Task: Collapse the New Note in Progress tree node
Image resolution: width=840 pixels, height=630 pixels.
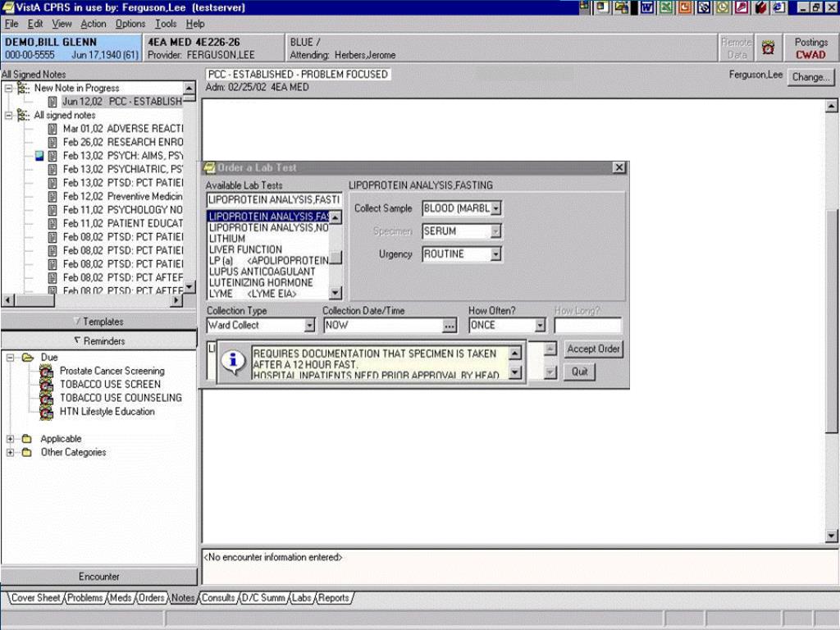Action: pos(9,88)
